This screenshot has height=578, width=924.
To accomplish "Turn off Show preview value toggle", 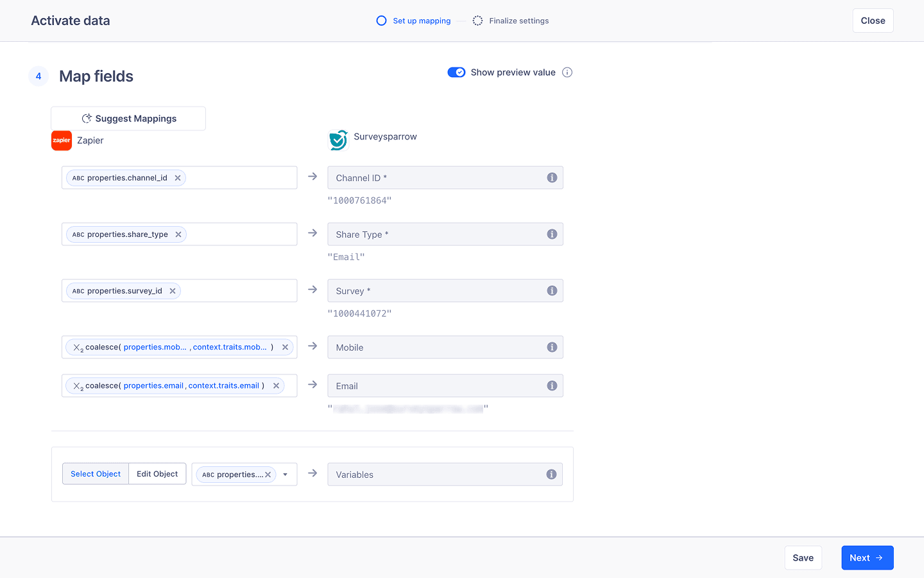I will [456, 73].
